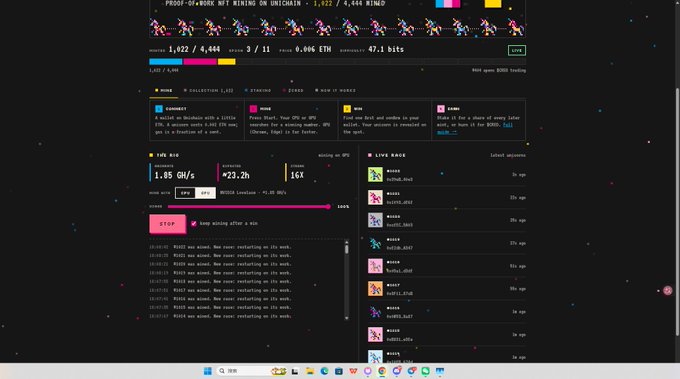Click the blue segment of the minted progress bar
Image resolution: width=680 pixels, height=379 pixels.
(x=166, y=62)
